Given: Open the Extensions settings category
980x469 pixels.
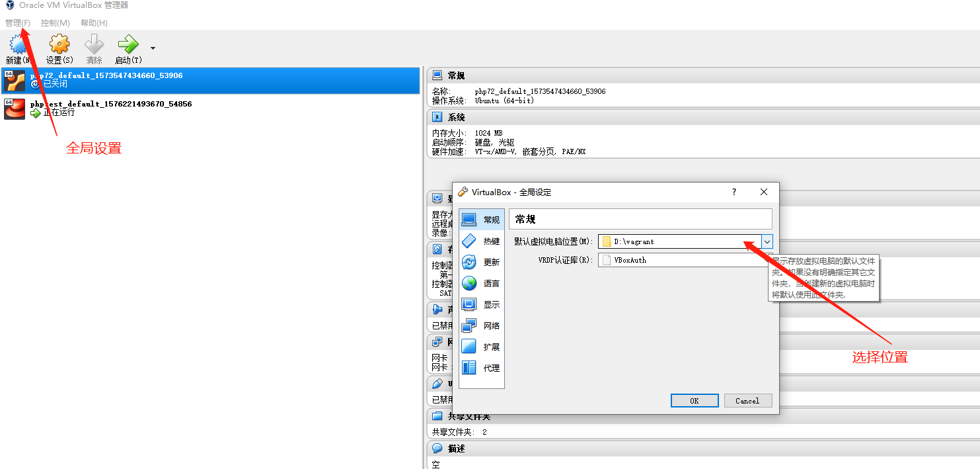Looking at the screenshot, I should coord(482,347).
